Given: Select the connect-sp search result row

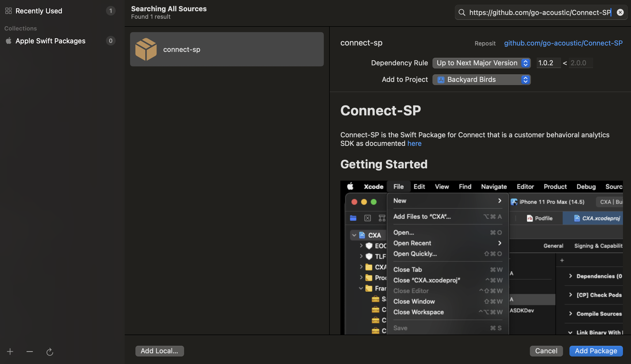Looking at the screenshot, I should tap(227, 49).
